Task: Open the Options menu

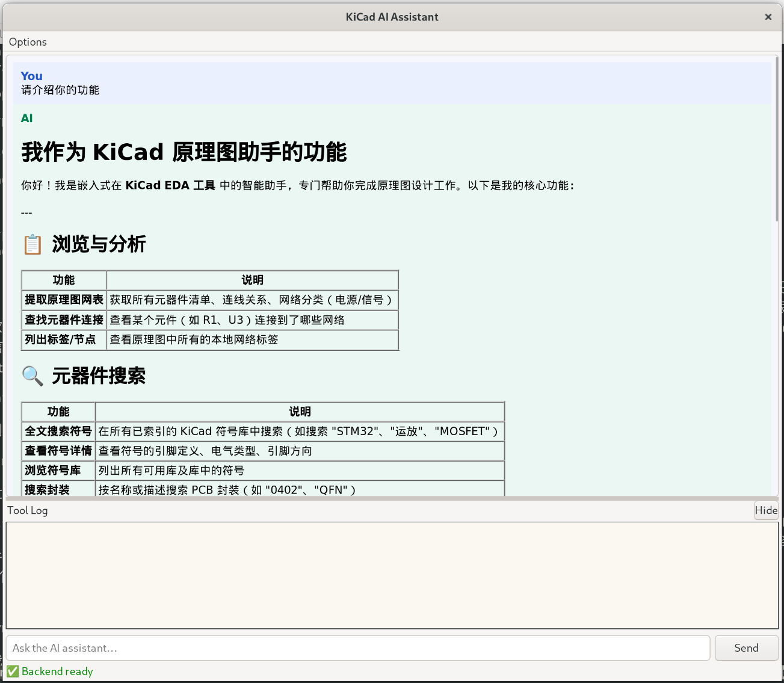Action: coord(28,42)
